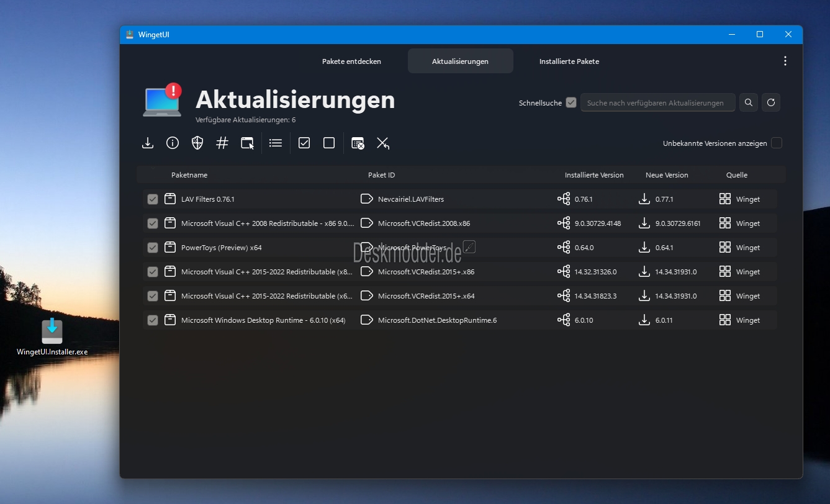This screenshot has width=830, height=504.
Task: Click the circular-arrow reload button
Action: [x=771, y=102]
